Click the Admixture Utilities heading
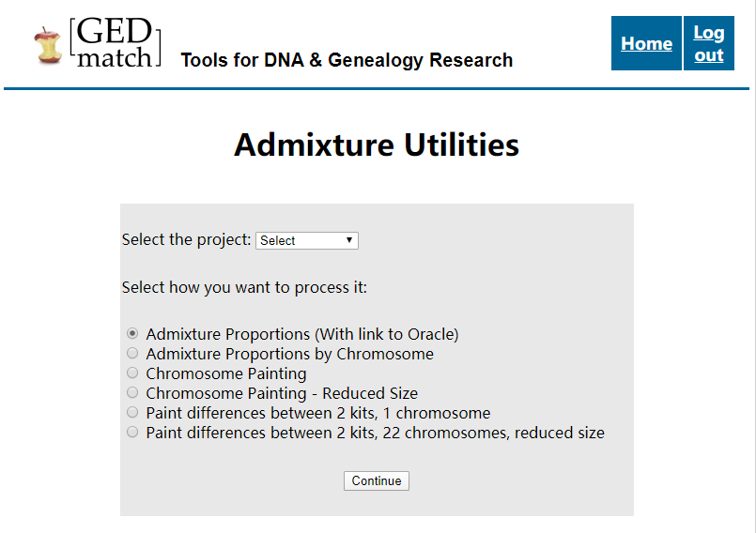Image resolution: width=756 pixels, height=533 pixels. pos(377,145)
